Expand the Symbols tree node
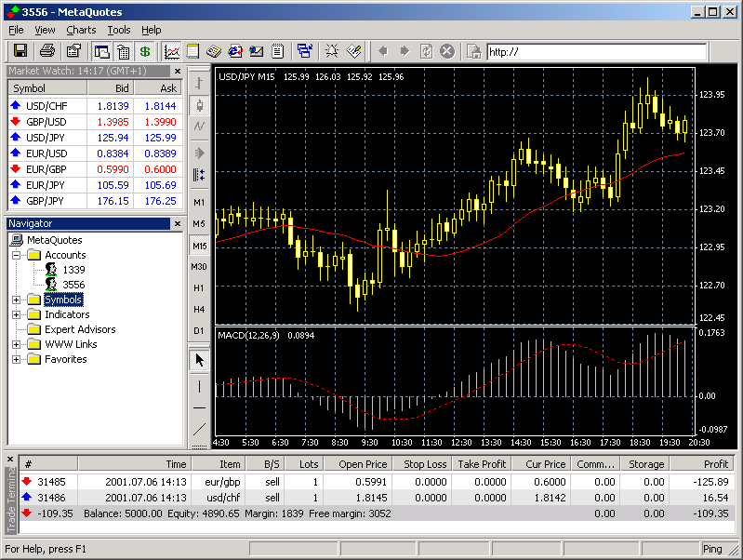Image resolution: width=743 pixels, height=560 pixels. [16, 300]
